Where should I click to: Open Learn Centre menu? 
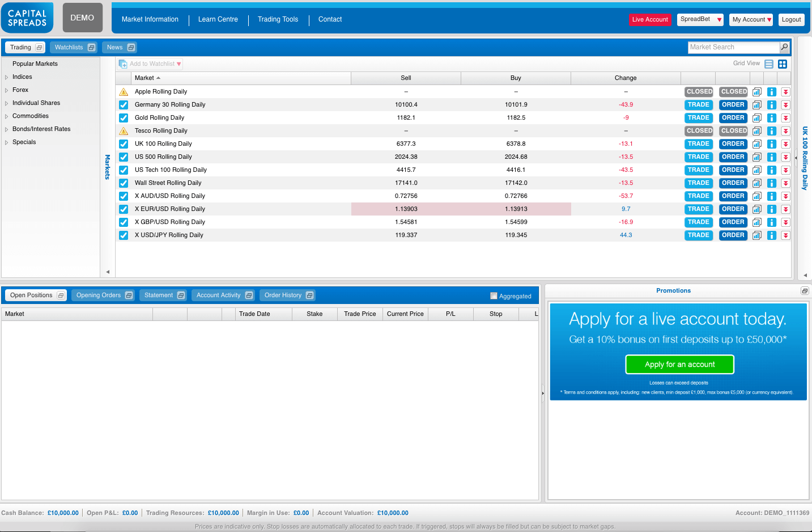click(218, 19)
